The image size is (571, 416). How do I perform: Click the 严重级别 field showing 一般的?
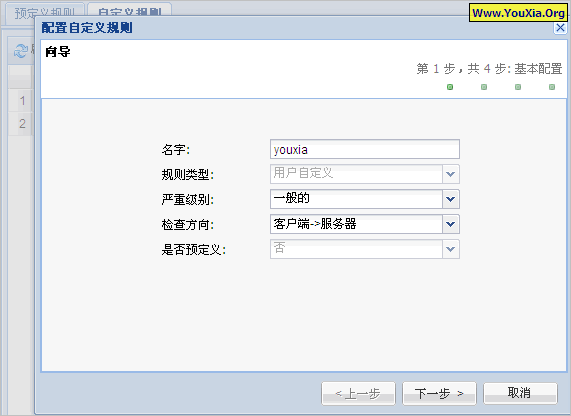(357, 199)
